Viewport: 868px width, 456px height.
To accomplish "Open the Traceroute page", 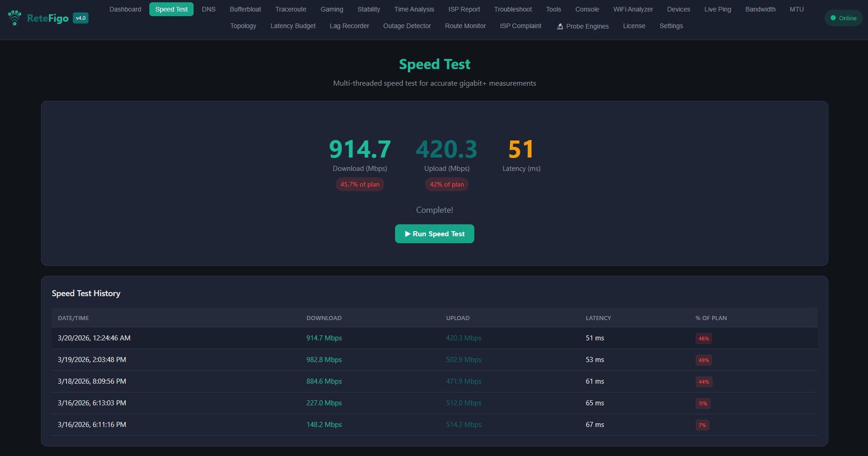I will click(x=290, y=9).
